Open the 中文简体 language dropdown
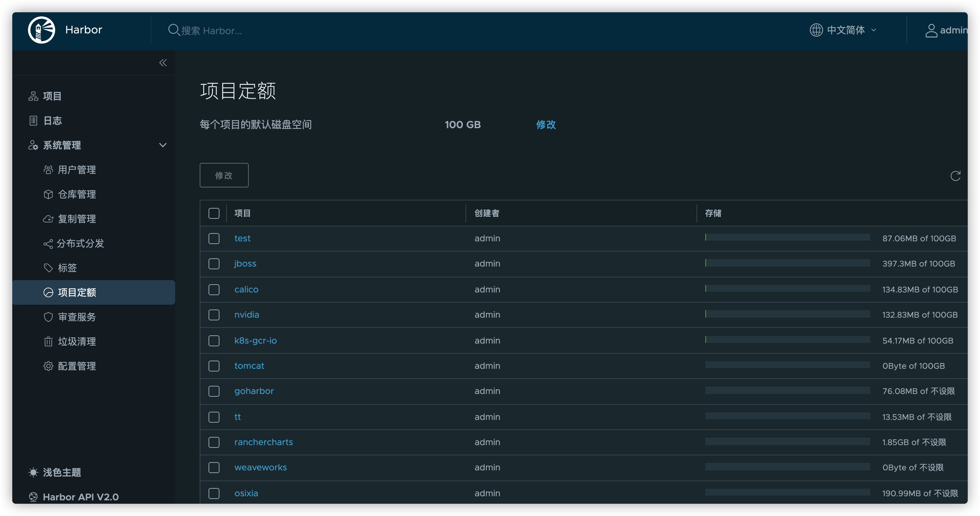 [x=843, y=30]
